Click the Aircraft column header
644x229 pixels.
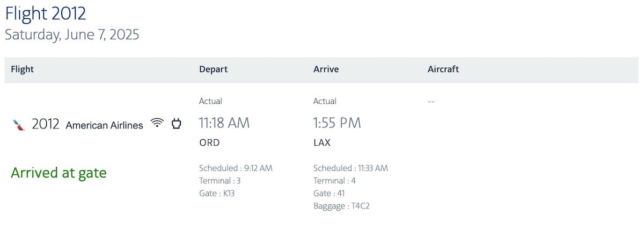[443, 69]
